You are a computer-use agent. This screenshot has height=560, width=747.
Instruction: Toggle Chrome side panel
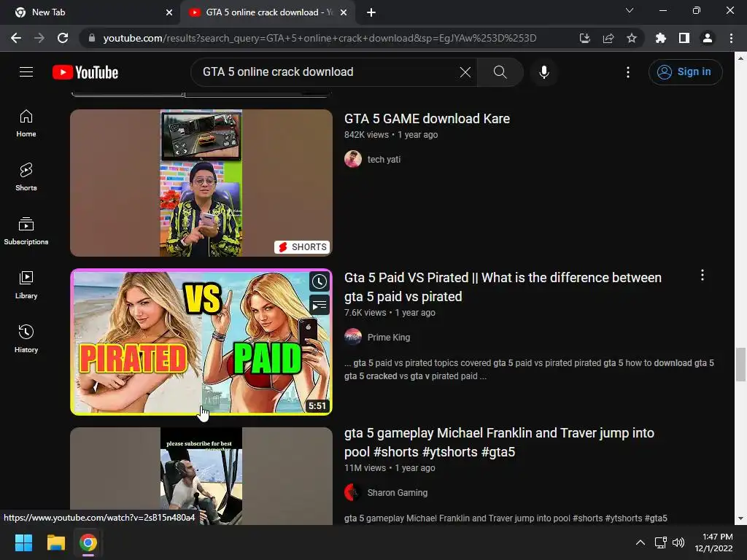(x=684, y=38)
